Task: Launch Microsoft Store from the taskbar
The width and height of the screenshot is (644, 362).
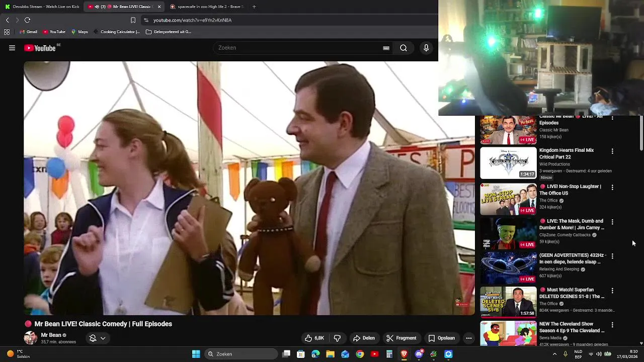Action: pos(301,354)
